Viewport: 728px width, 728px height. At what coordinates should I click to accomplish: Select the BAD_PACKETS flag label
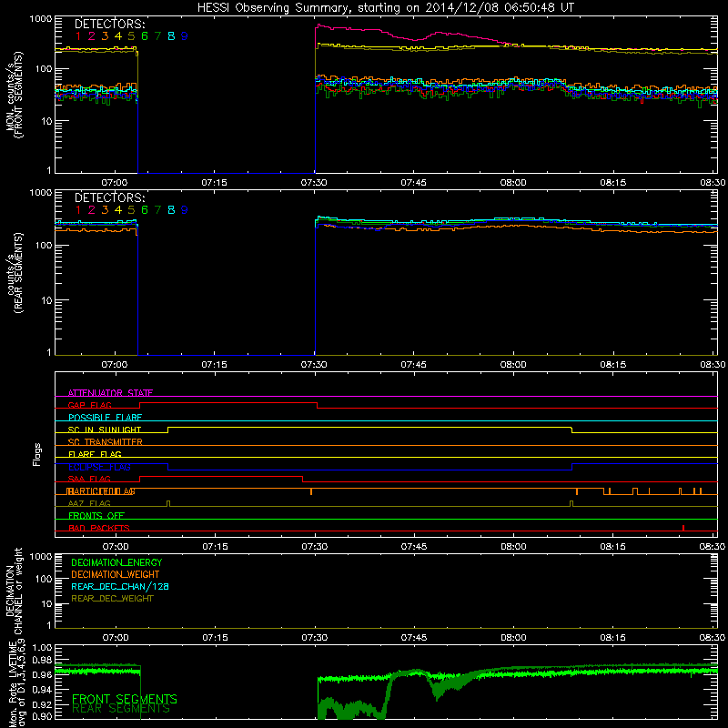pos(99,528)
